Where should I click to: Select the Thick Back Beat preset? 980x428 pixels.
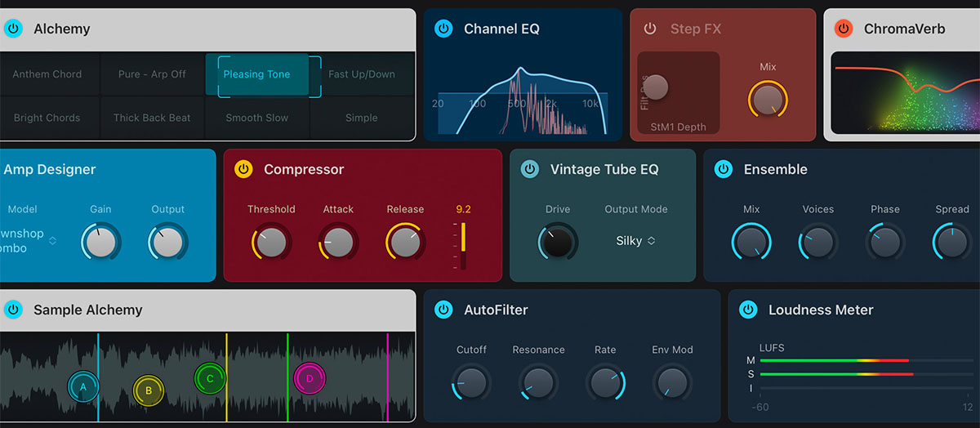152,118
